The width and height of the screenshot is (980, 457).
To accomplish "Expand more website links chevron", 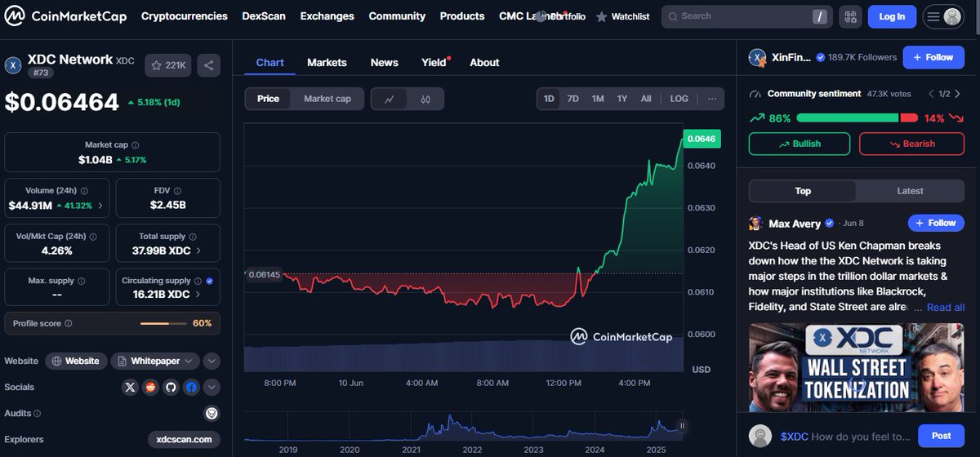I will (212, 361).
